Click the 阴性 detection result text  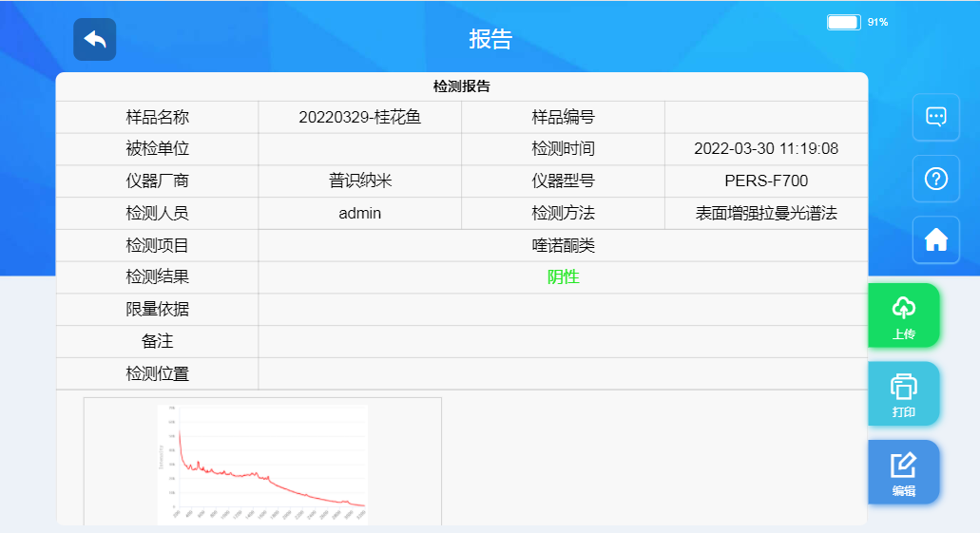[563, 277]
